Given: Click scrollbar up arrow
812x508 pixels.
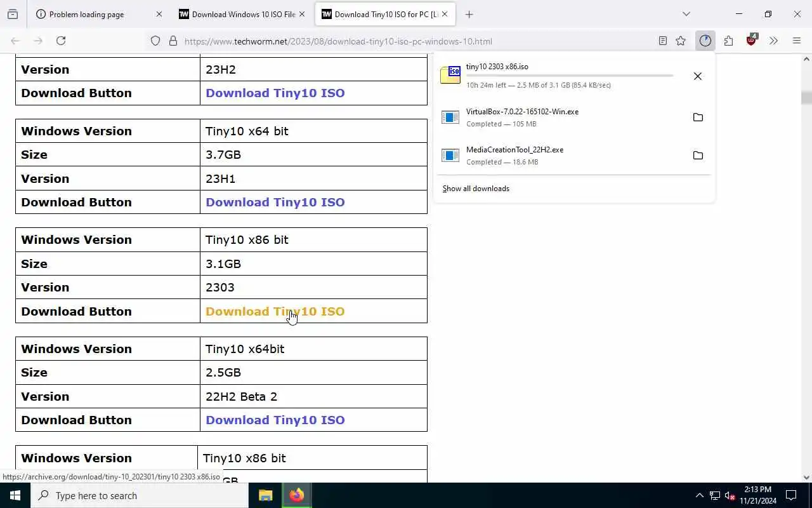Looking at the screenshot, I should tap(806, 59).
